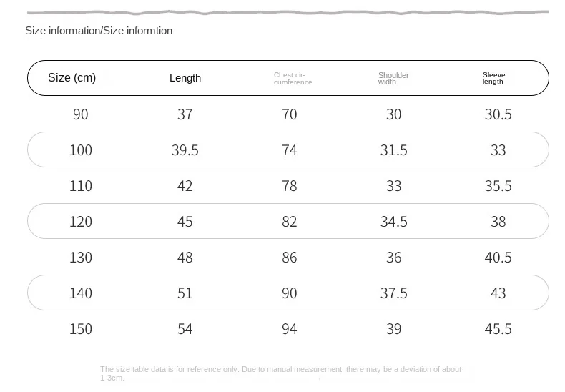Screen dimensions: 565x392
Task: Select the size 140 row
Action: (288, 293)
